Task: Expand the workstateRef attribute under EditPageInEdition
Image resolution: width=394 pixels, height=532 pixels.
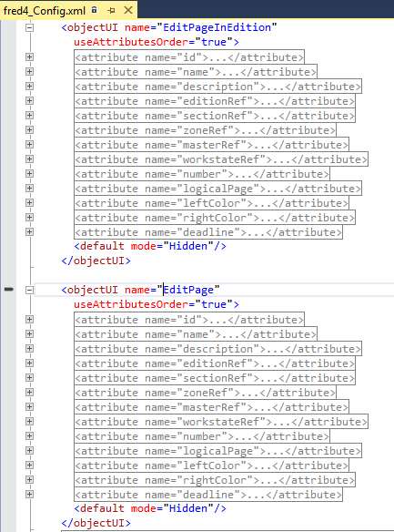Action: pyautogui.click(x=29, y=159)
